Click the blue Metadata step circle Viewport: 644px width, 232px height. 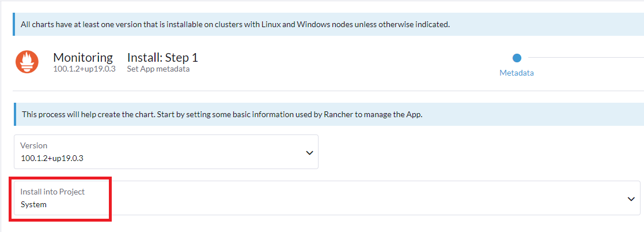(517, 58)
